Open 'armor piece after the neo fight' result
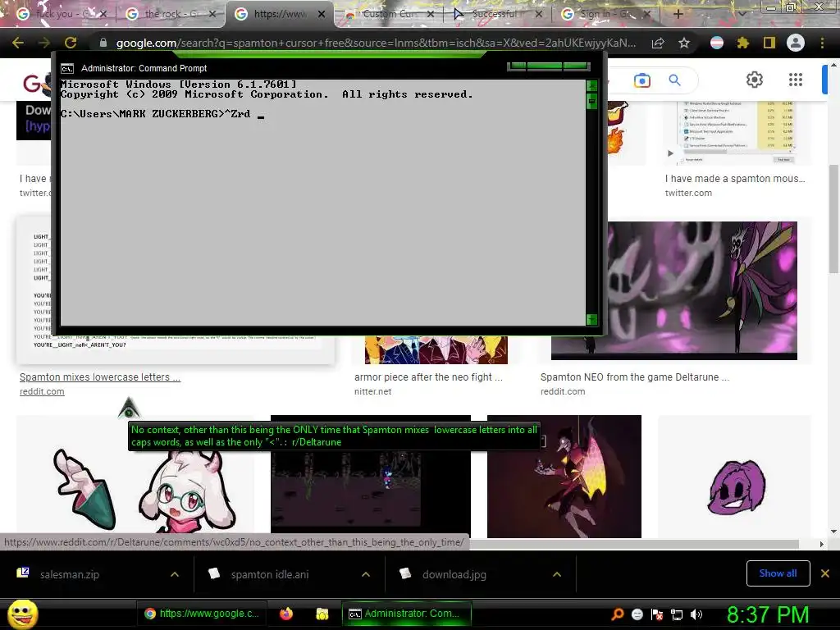Viewport: 840px width, 630px height. click(x=428, y=377)
